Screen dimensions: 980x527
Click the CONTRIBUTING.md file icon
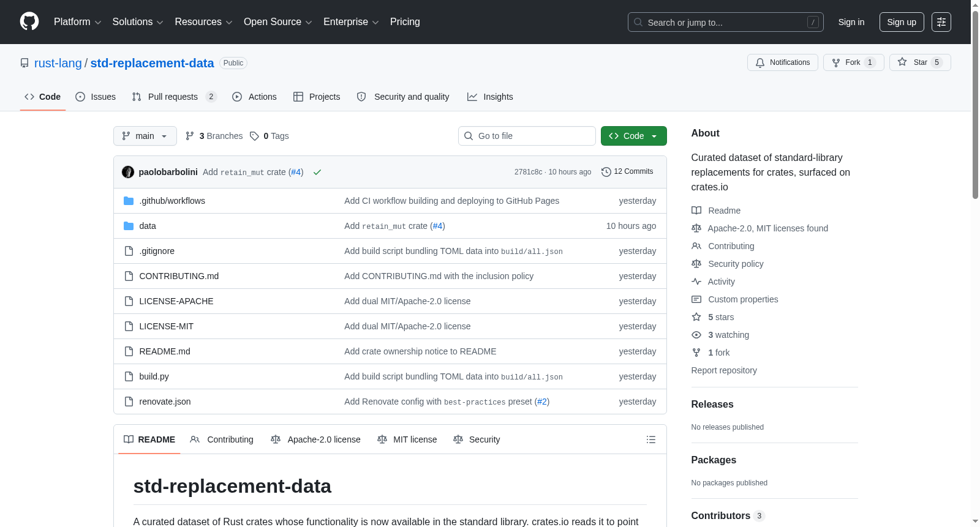coord(129,276)
